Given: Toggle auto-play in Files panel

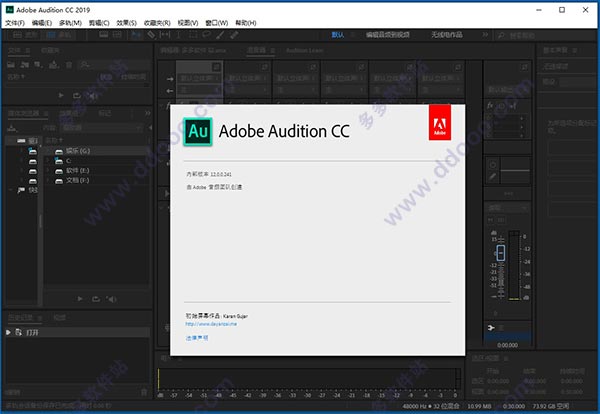Looking at the screenshot, I should point(93,95).
